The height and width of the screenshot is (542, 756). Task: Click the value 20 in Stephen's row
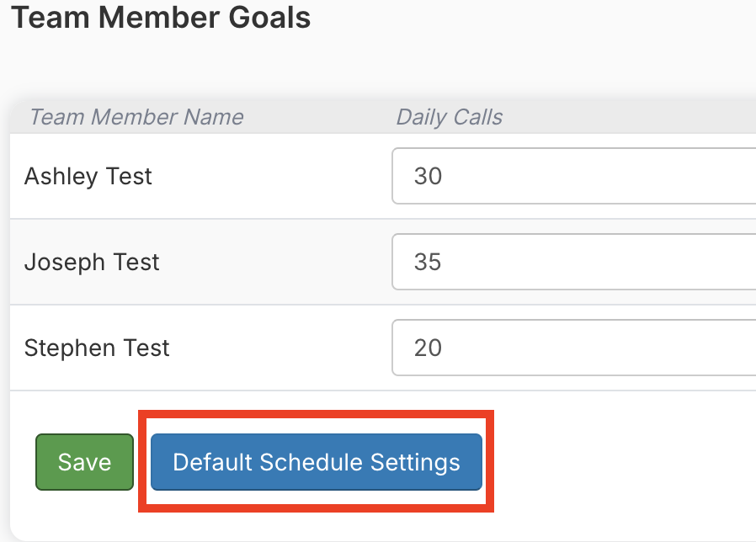(429, 348)
